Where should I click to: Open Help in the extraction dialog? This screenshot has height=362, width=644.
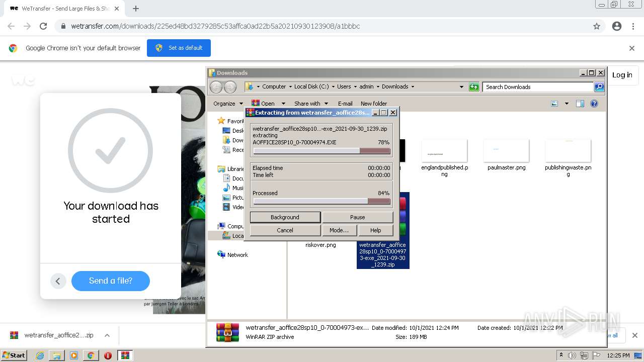tap(375, 230)
